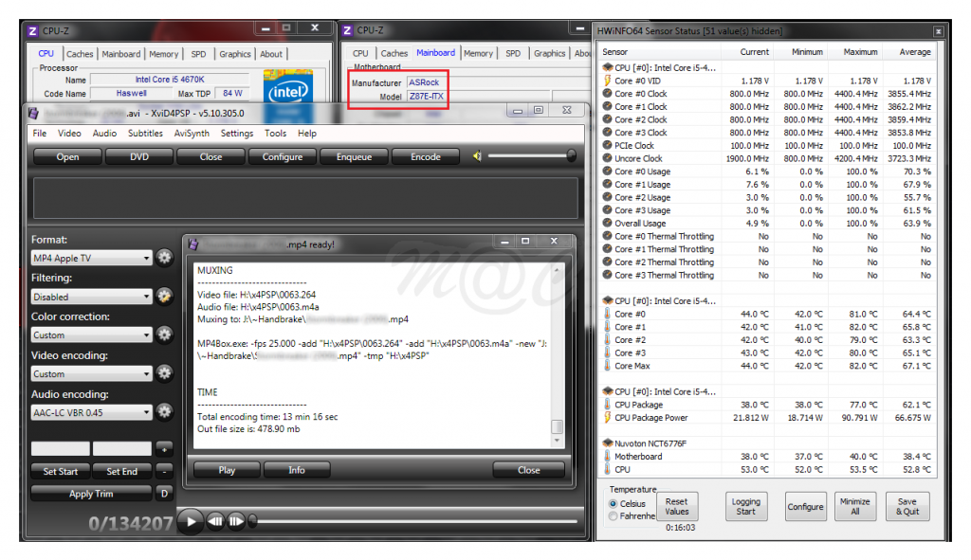Step to the next frame
971x560 pixels.
[x=236, y=520]
